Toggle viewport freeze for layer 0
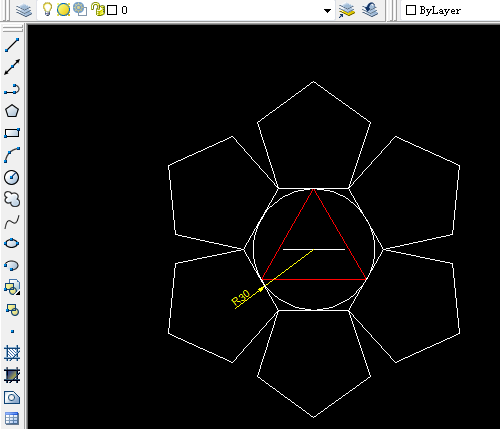 80,9
